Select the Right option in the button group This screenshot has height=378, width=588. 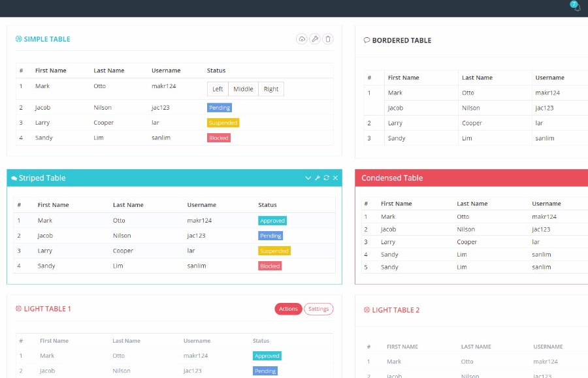pyautogui.click(x=270, y=89)
